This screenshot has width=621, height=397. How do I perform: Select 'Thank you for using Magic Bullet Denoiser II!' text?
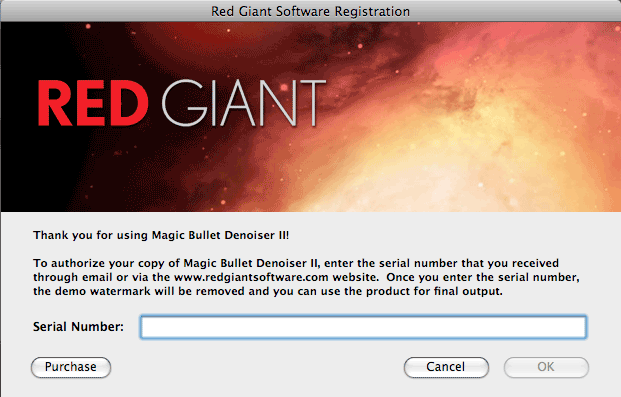161,235
